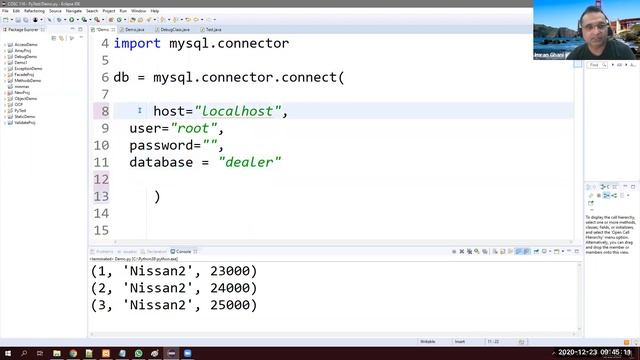Viewport: 640px width, 360px height.
Task: Open the Run dropdown arrow
Action: pyautogui.click(x=77, y=20)
